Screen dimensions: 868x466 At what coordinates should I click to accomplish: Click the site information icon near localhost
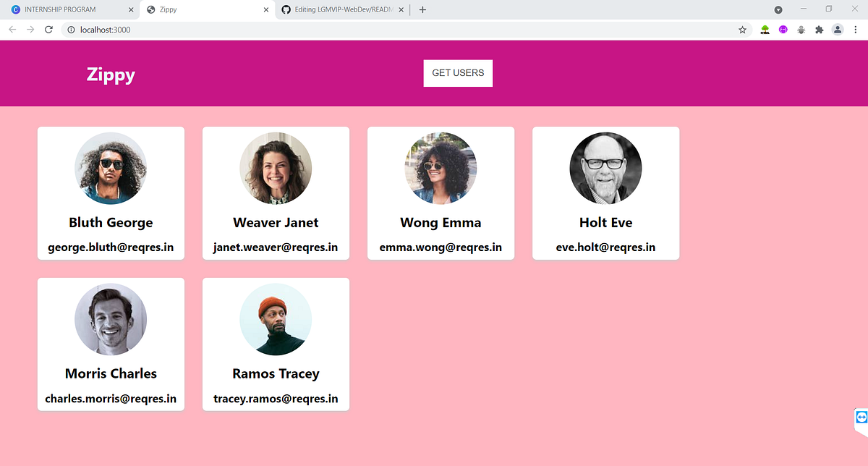coord(71,30)
